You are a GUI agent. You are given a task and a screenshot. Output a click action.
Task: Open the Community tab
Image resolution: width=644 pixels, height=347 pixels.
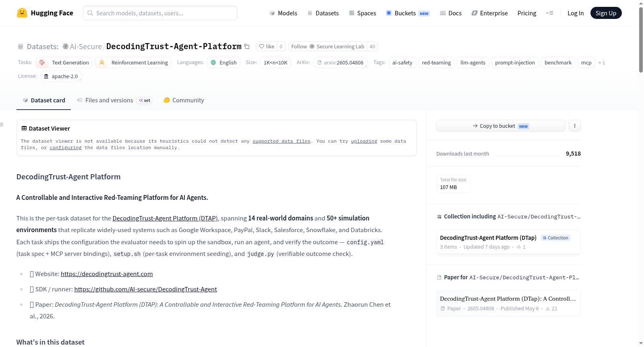click(x=184, y=100)
